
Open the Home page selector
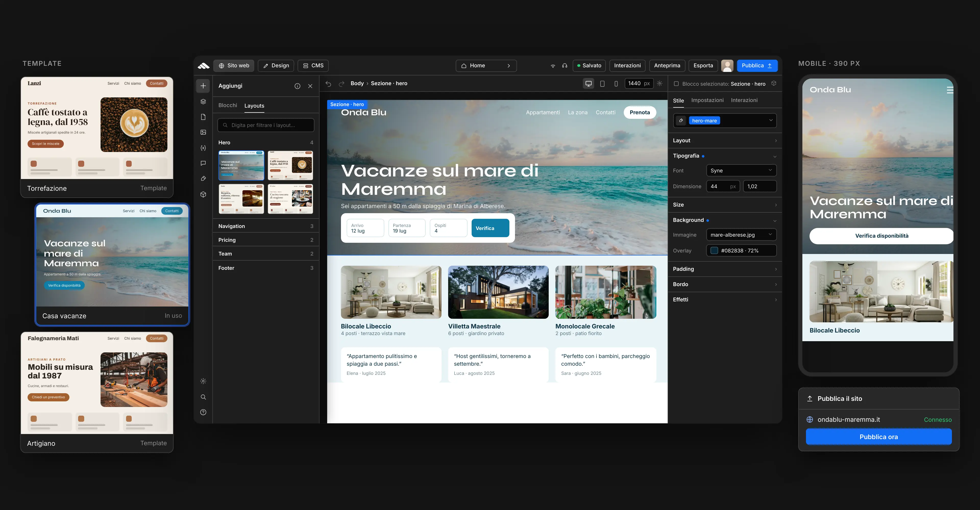tap(486, 66)
